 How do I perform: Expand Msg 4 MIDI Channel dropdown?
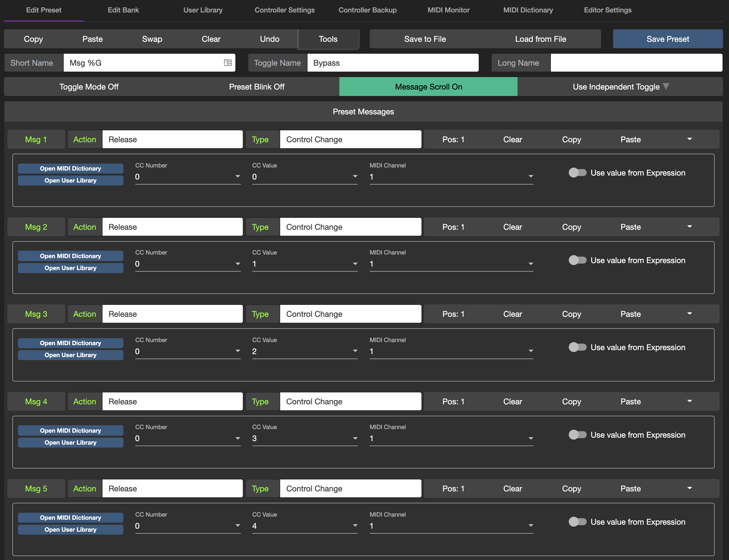pyautogui.click(x=530, y=438)
